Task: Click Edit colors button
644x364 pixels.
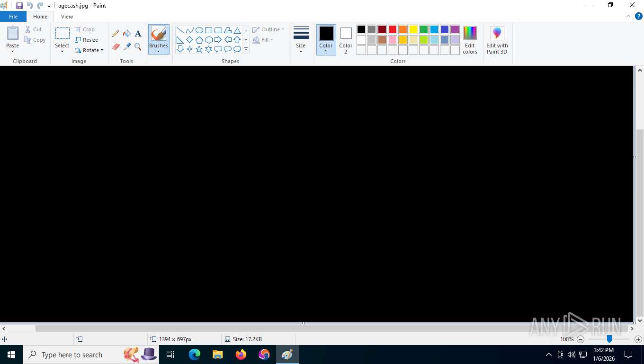Action: click(470, 40)
